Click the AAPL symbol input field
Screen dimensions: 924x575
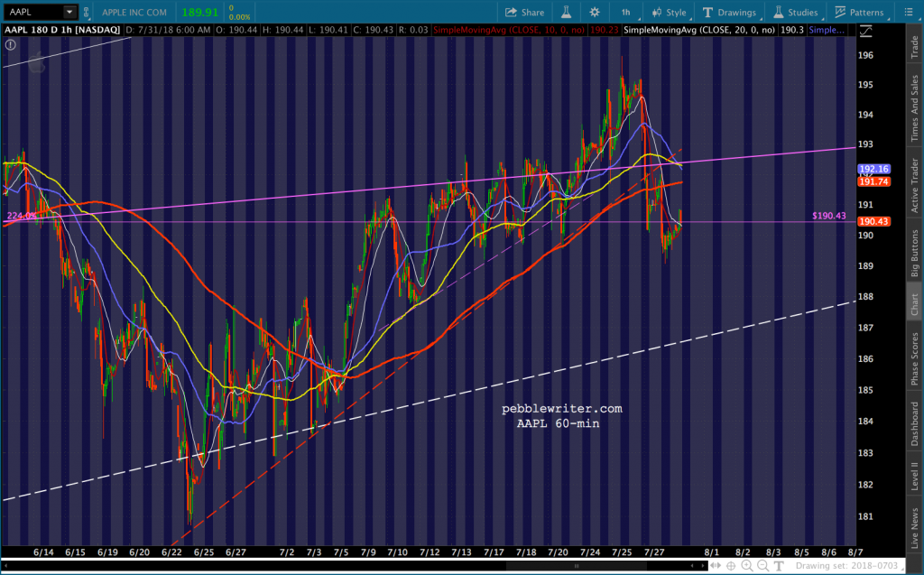pyautogui.click(x=32, y=12)
